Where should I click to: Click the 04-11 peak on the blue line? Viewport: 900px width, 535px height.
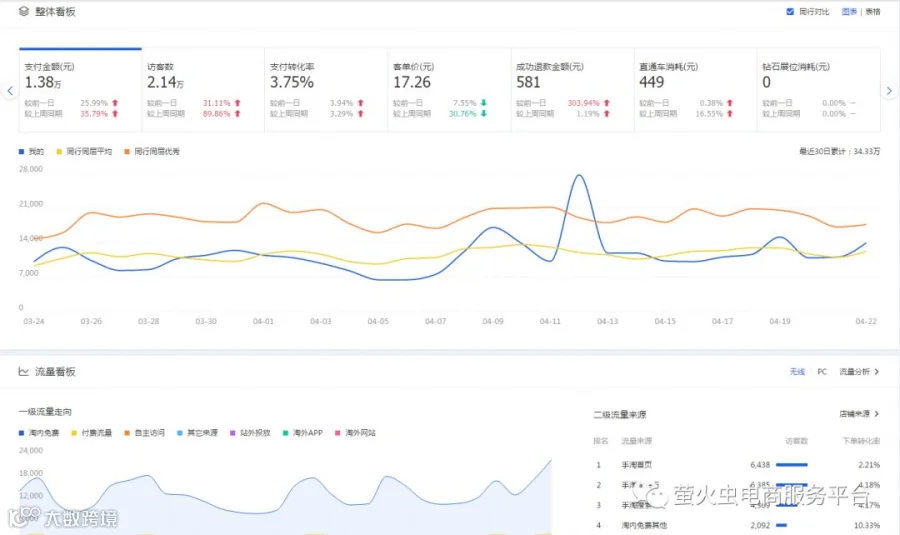pyautogui.click(x=579, y=176)
